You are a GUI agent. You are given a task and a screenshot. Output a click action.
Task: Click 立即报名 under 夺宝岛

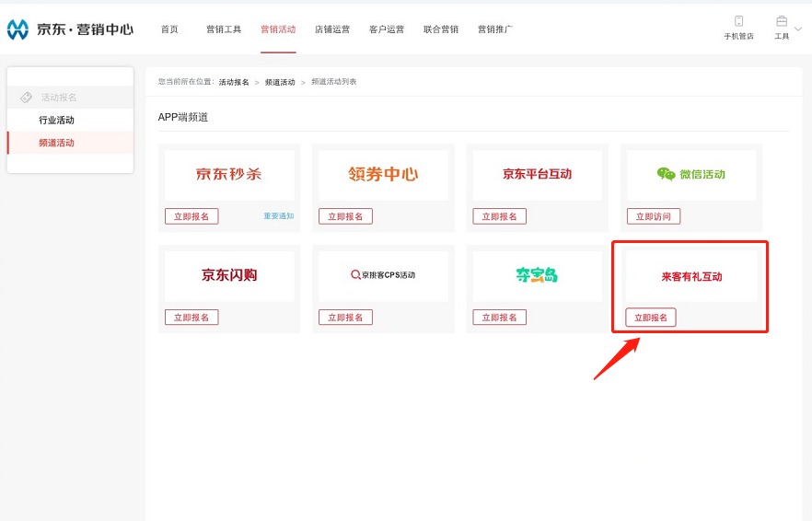pyautogui.click(x=500, y=318)
